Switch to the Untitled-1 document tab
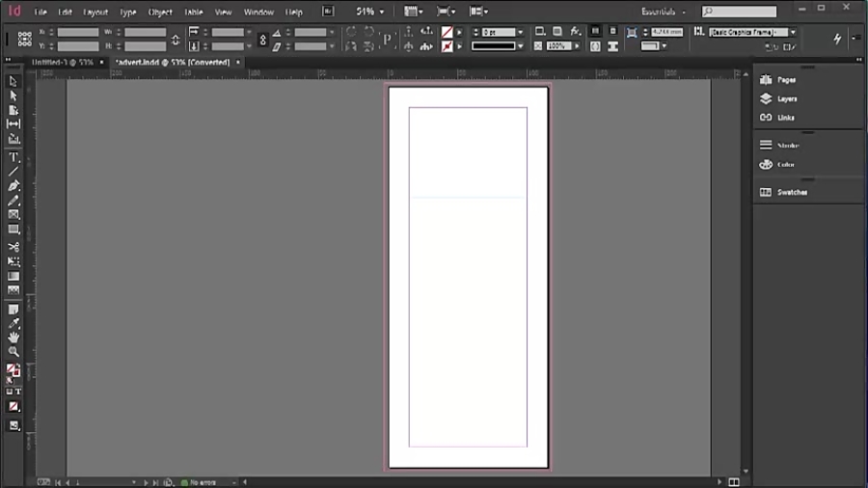This screenshot has width=868, height=488. pos(63,63)
